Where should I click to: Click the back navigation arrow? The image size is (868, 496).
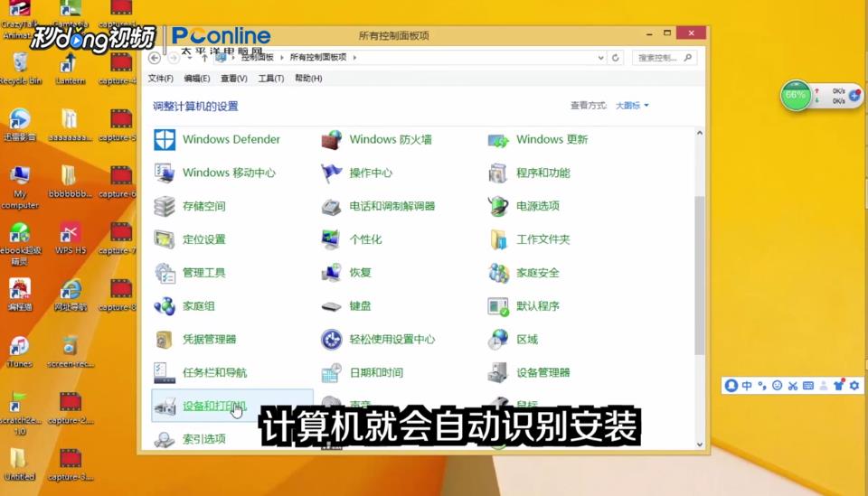tap(155, 58)
